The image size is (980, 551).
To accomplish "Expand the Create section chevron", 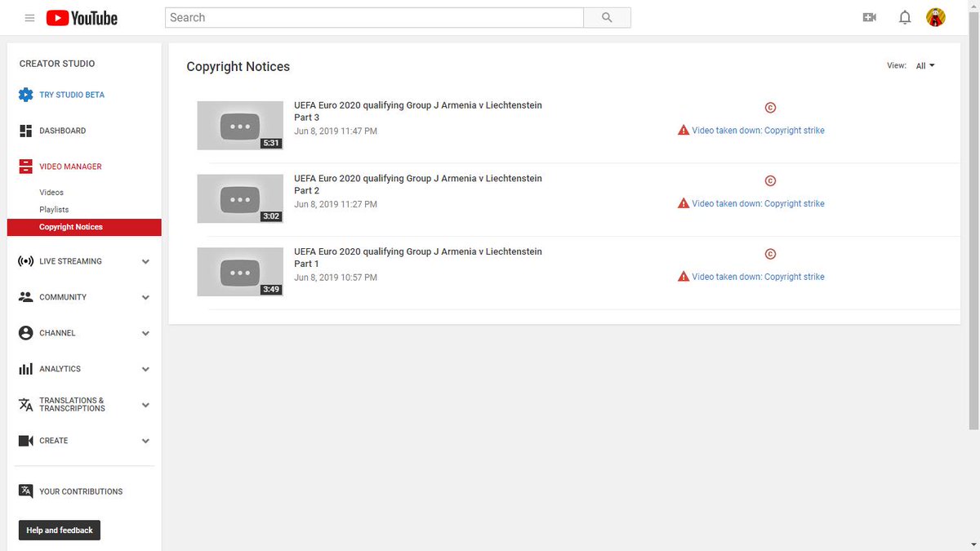I will 145,442.
